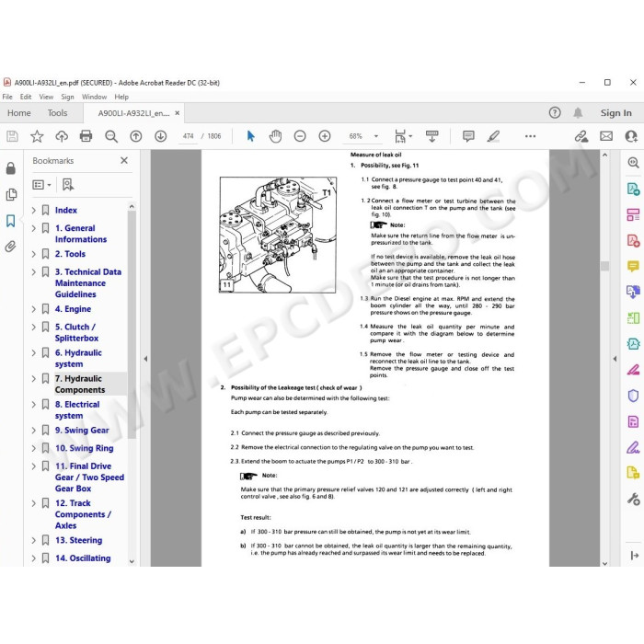The width and height of the screenshot is (644, 644).
Task: Zoom out with minus icon
Action: click(300, 136)
